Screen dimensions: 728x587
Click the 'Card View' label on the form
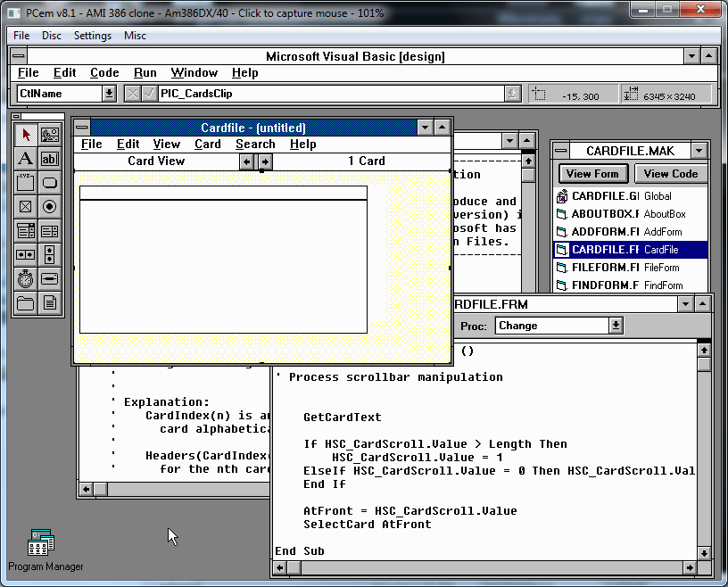[156, 161]
